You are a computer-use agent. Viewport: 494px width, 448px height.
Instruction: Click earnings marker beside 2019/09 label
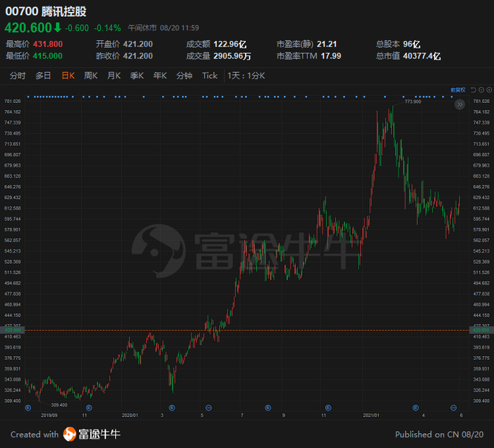click(x=28, y=408)
